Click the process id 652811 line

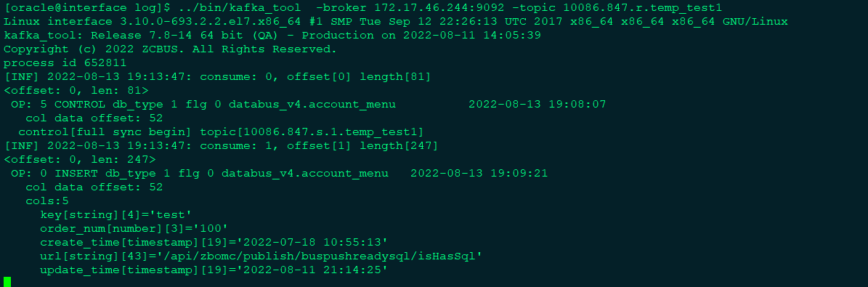(x=65, y=63)
